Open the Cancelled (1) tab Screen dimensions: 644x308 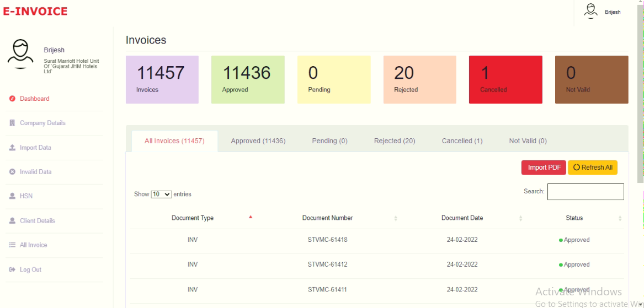(462, 141)
